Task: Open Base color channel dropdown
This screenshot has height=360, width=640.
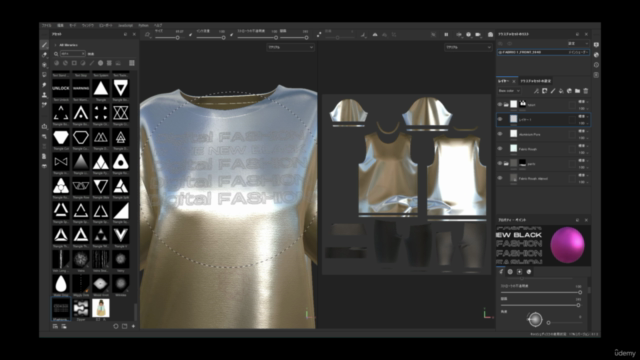Action: tap(509, 91)
